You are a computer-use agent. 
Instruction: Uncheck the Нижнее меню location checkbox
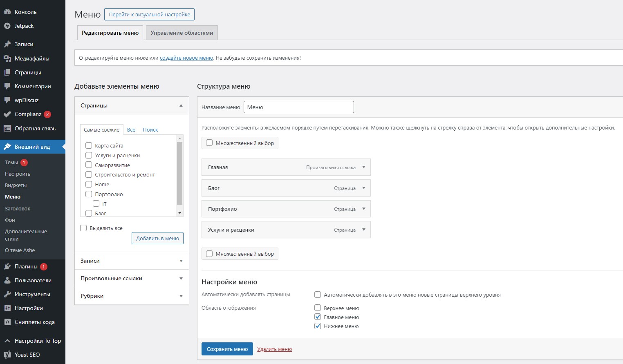pyautogui.click(x=318, y=326)
